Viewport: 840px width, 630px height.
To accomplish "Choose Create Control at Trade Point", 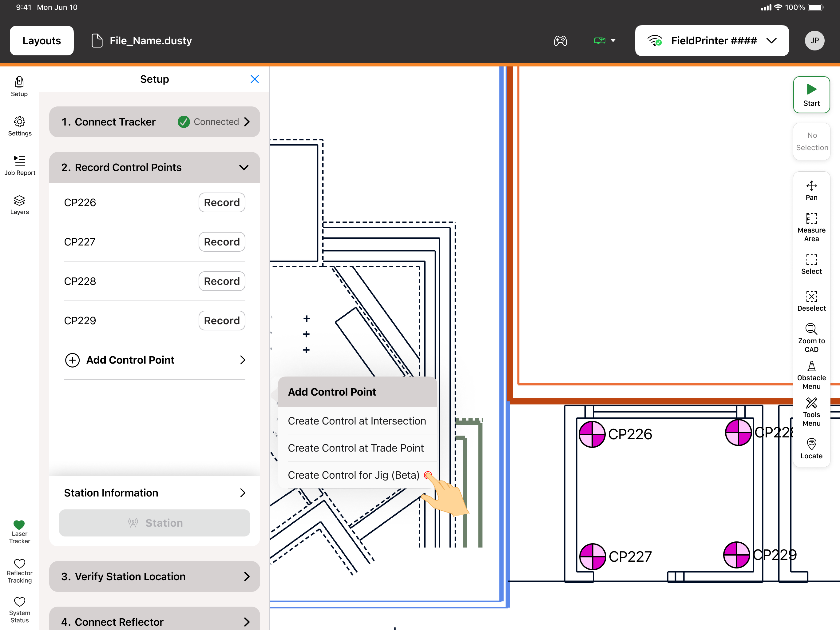I will pos(357,448).
